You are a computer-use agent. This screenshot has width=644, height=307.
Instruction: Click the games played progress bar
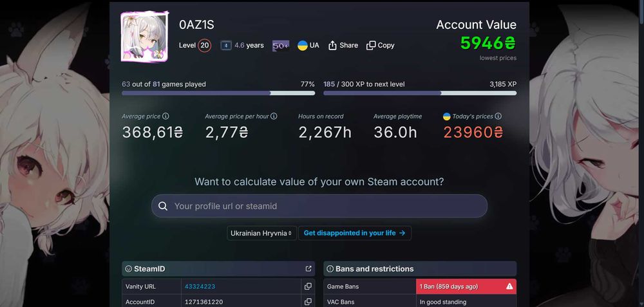click(x=218, y=93)
